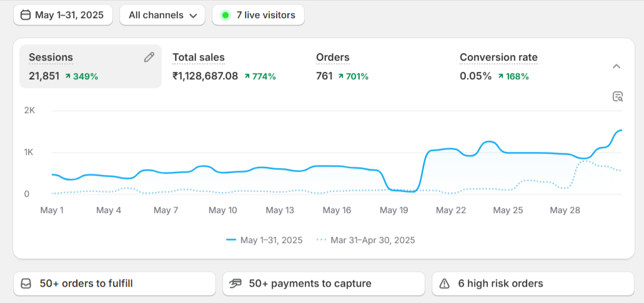Select the Sessions metric tab
The width and height of the screenshot is (644, 303).
[90, 66]
